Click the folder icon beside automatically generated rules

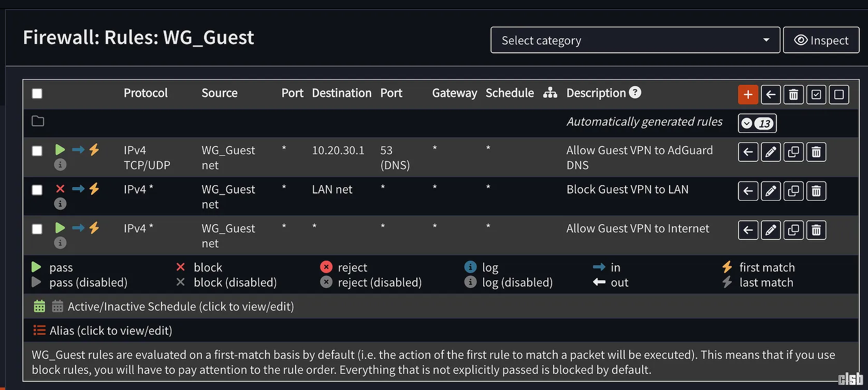[38, 121]
